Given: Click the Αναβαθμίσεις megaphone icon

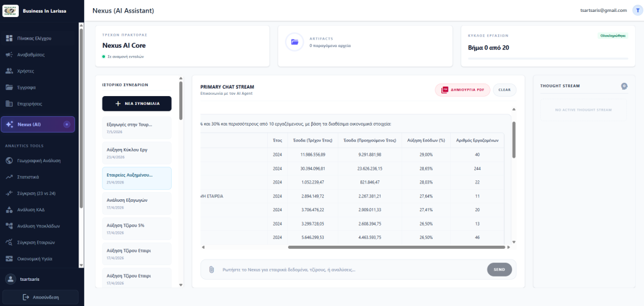Looking at the screenshot, I should pos(9,55).
